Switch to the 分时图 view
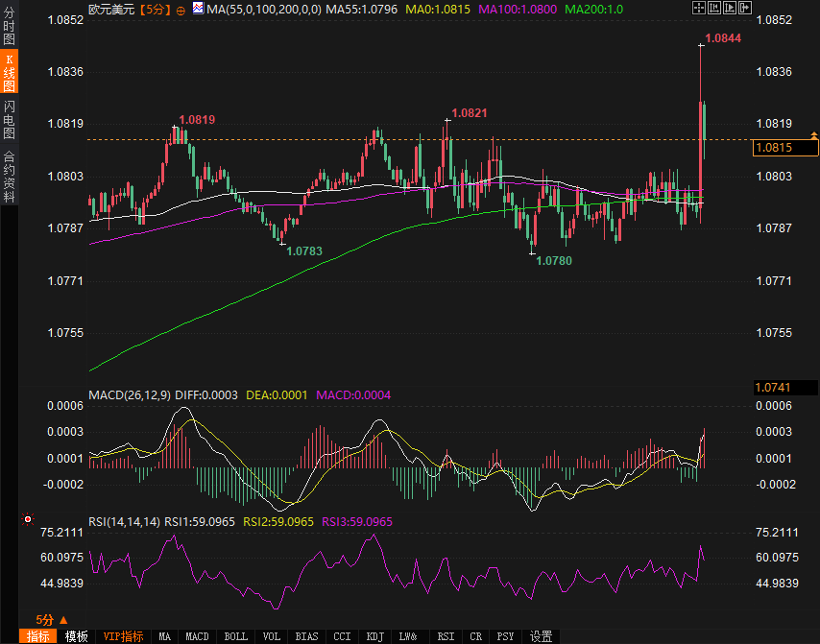820x644 pixels. (x=9, y=27)
